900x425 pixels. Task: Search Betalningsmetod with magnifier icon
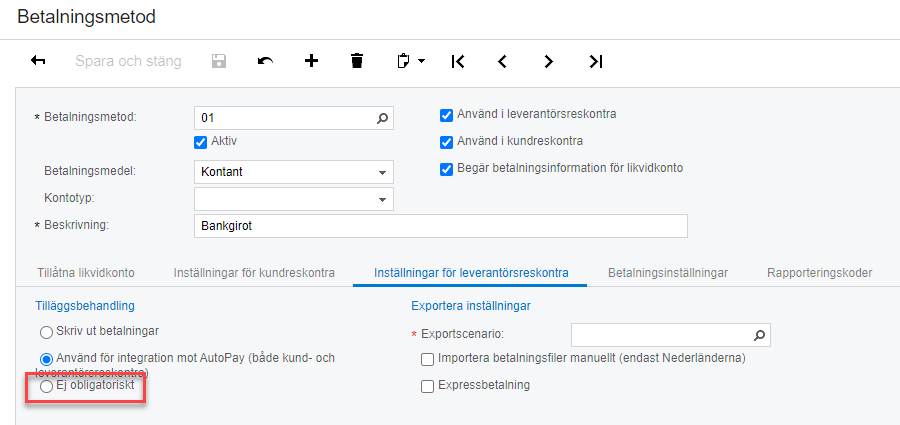pyautogui.click(x=381, y=118)
